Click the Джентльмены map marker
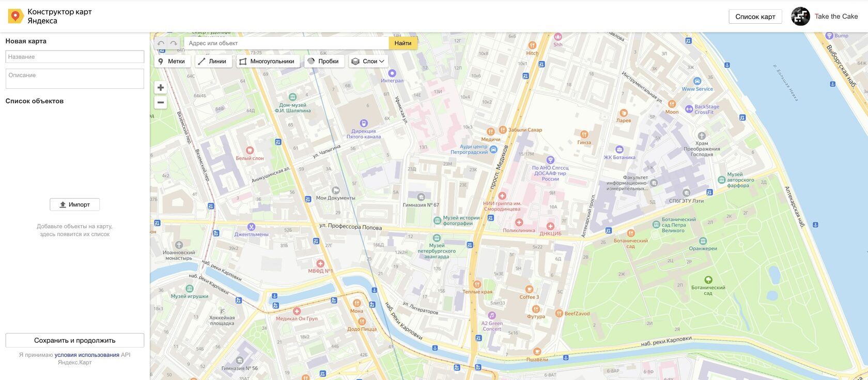 click(x=252, y=227)
